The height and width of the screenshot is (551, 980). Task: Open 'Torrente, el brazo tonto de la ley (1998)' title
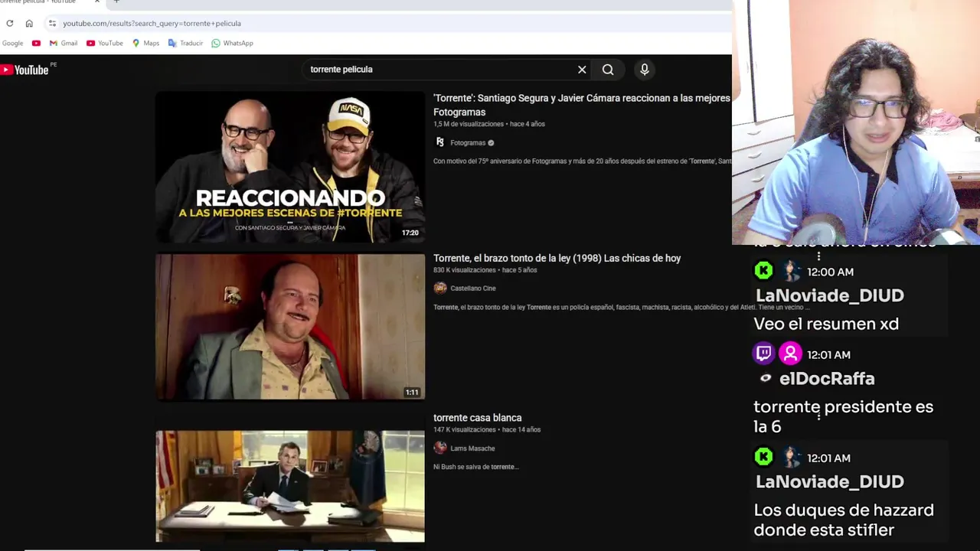557,258
